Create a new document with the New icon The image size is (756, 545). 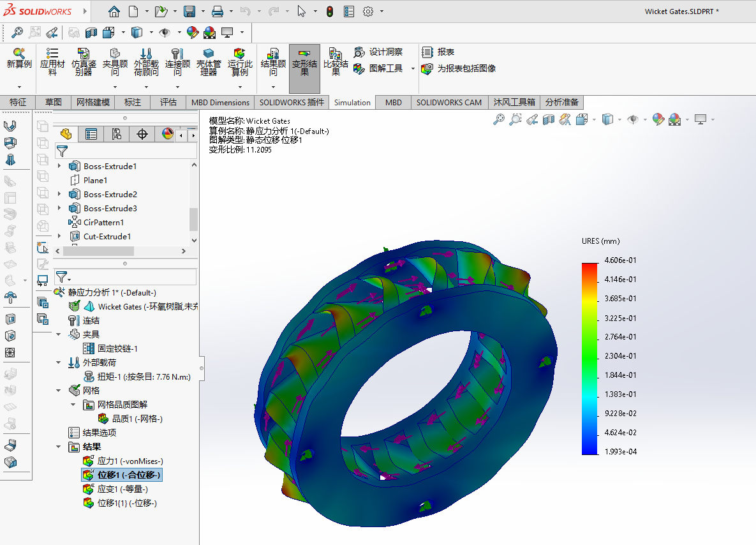tap(133, 11)
